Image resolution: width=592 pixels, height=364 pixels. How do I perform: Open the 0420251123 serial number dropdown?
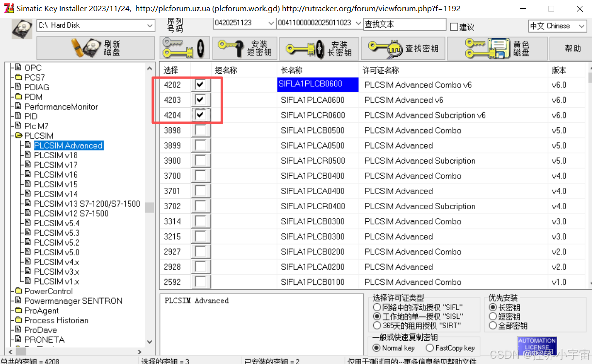[x=270, y=23]
